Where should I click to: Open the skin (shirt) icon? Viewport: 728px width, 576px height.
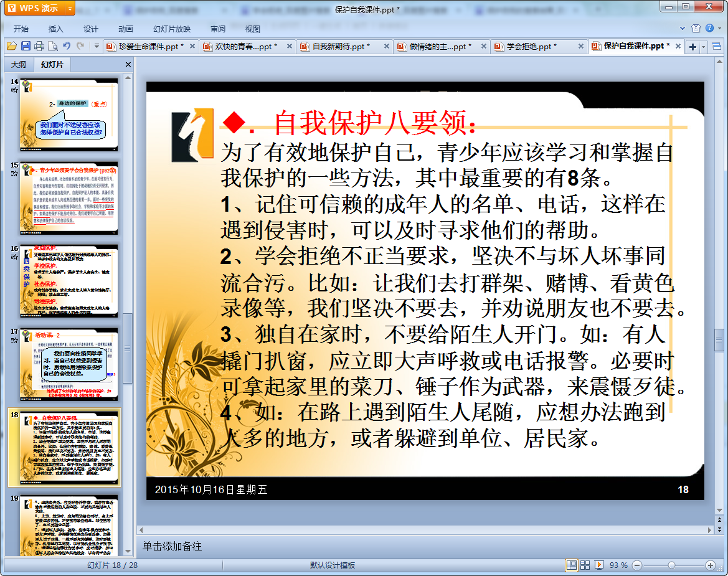click(696, 28)
